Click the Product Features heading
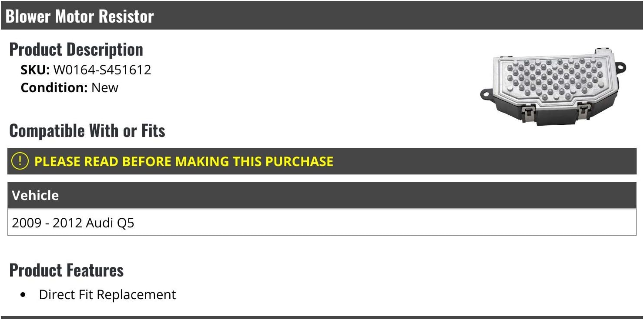Viewport: 644px width, 320px height. (x=67, y=270)
